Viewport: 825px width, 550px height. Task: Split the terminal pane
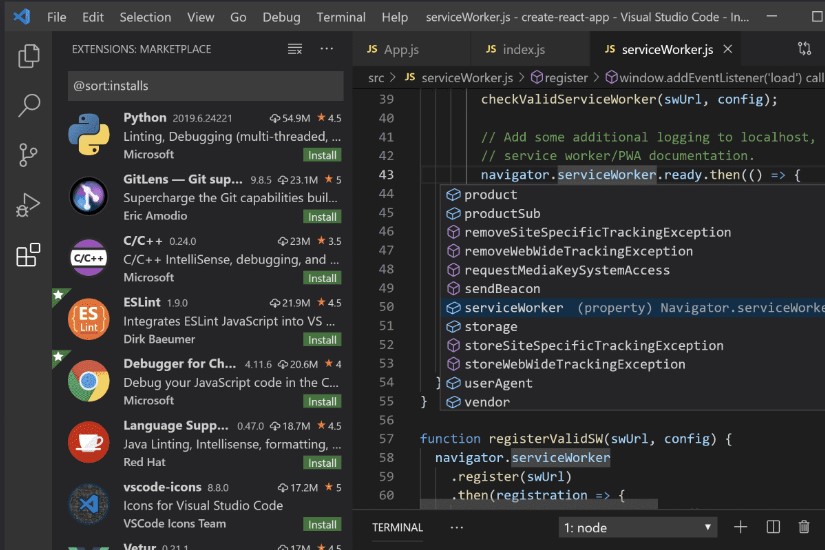773,527
